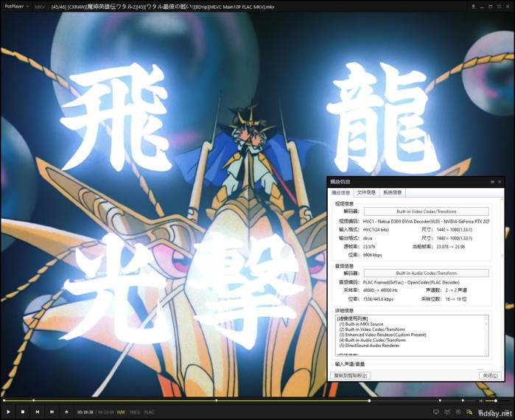The width and height of the screenshot is (515, 420).
Task: Click the video file title in title bar
Action: (x=163, y=7)
